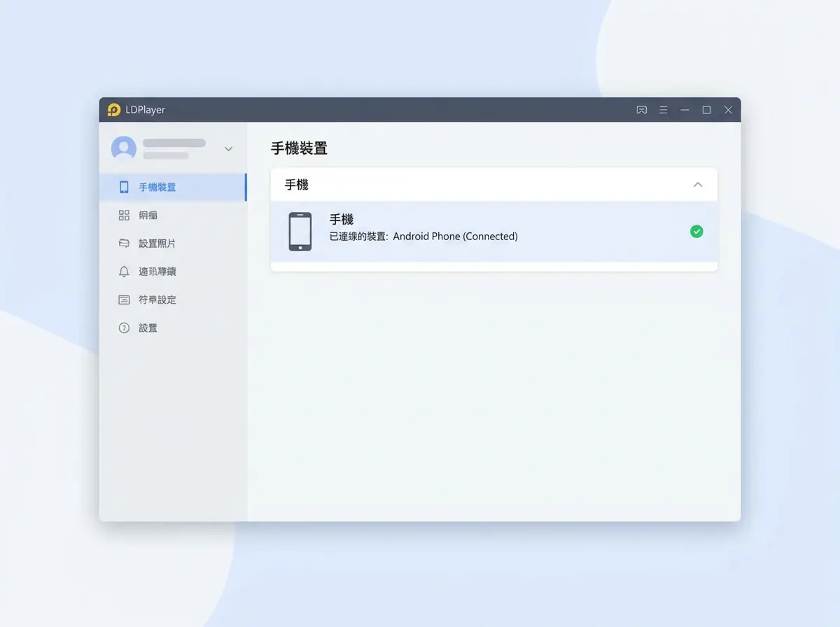
Task: Select the 手機裝置 sidebar item
Action: [x=173, y=187]
